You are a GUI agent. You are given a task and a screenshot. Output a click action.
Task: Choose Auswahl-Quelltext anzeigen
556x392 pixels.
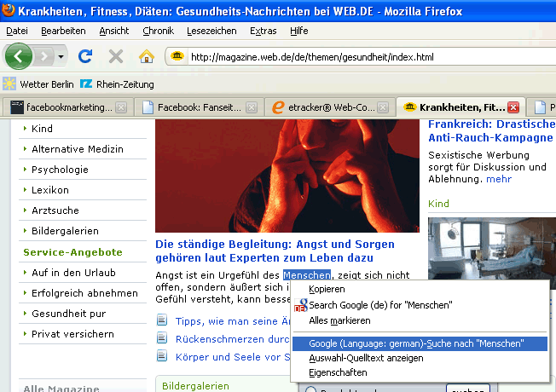coord(420,358)
